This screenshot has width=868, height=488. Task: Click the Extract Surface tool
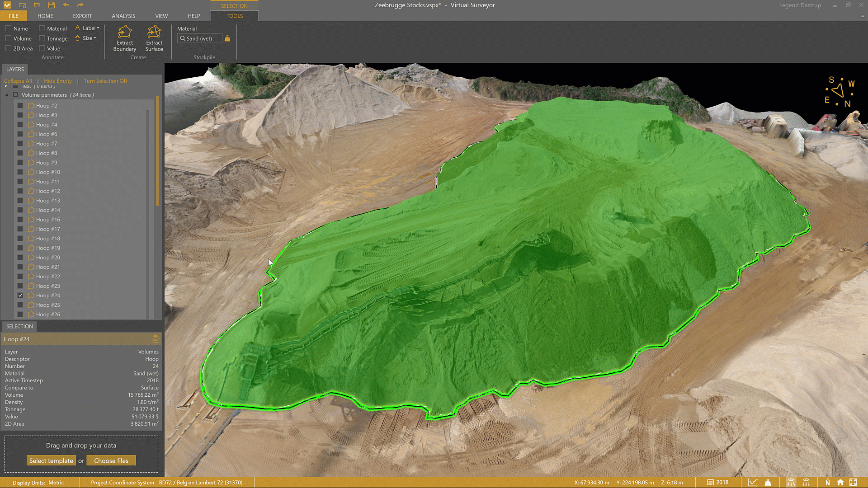pyautogui.click(x=154, y=38)
